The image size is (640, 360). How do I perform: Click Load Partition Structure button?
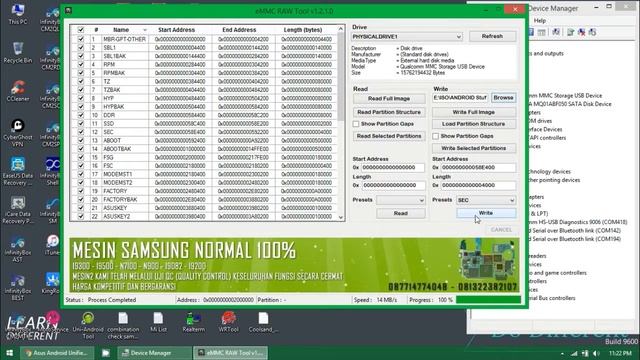(x=473, y=124)
